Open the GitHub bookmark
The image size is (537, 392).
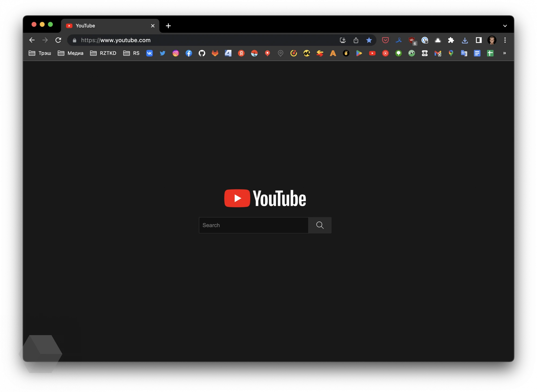click(x=202, y=53)
